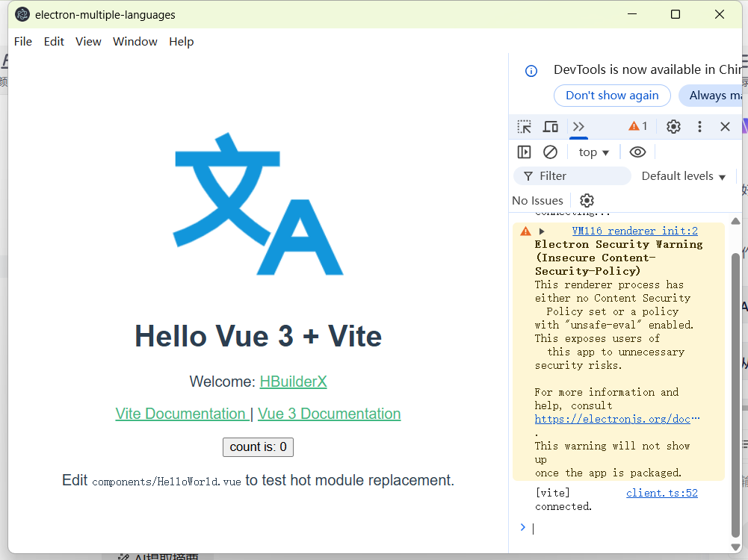Open the Vite Documentation link
This screenshot has width=748, height=560.
(182, 414)
